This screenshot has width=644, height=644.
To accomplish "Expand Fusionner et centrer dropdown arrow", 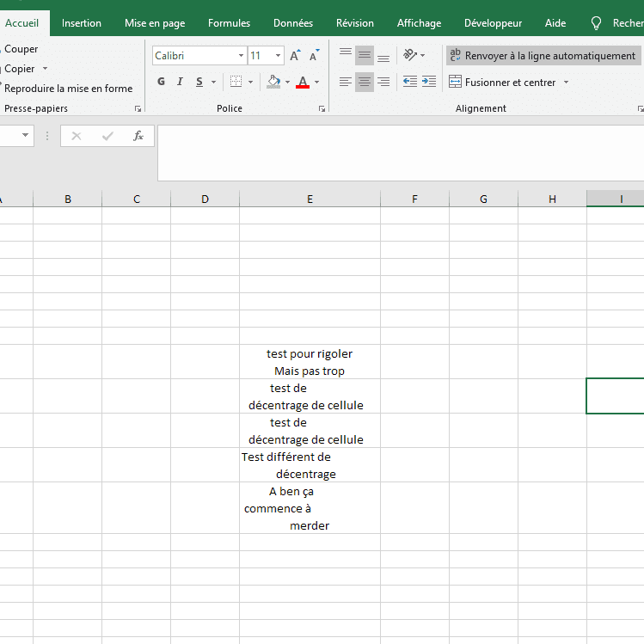I will [x=566, y=83].
